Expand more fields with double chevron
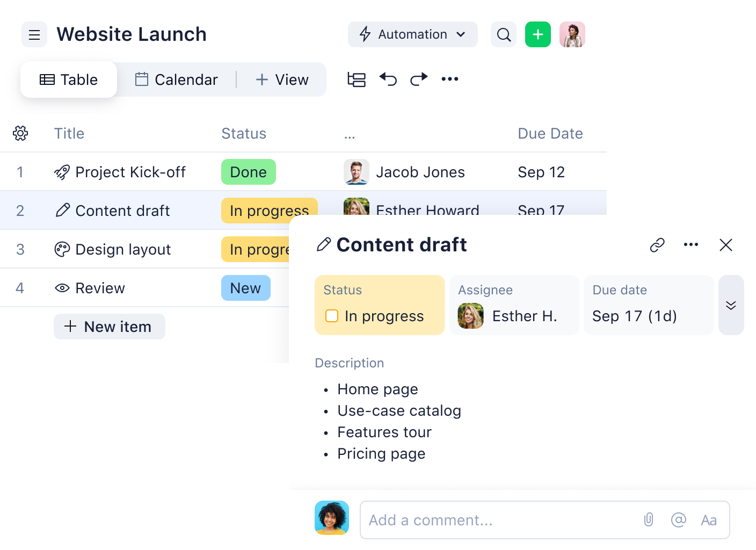Screen dimensions: 756x550 (731, 305)
